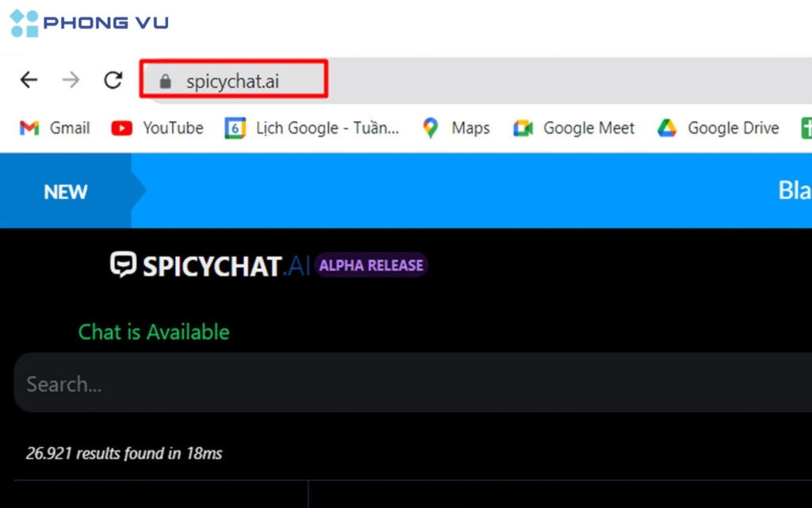Click the Chat is Available status
The height and width of the screenshot is (508, 812).
(154, 332)
